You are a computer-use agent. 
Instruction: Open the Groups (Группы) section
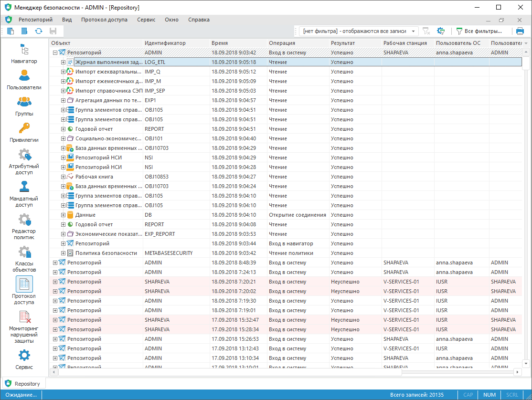tap(24, 106)
